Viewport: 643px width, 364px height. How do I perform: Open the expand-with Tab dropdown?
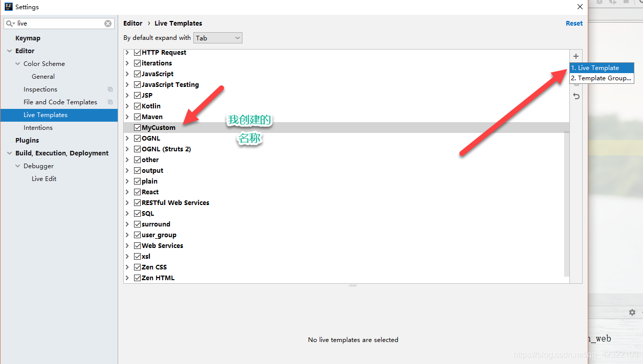(x=218, y=38)
